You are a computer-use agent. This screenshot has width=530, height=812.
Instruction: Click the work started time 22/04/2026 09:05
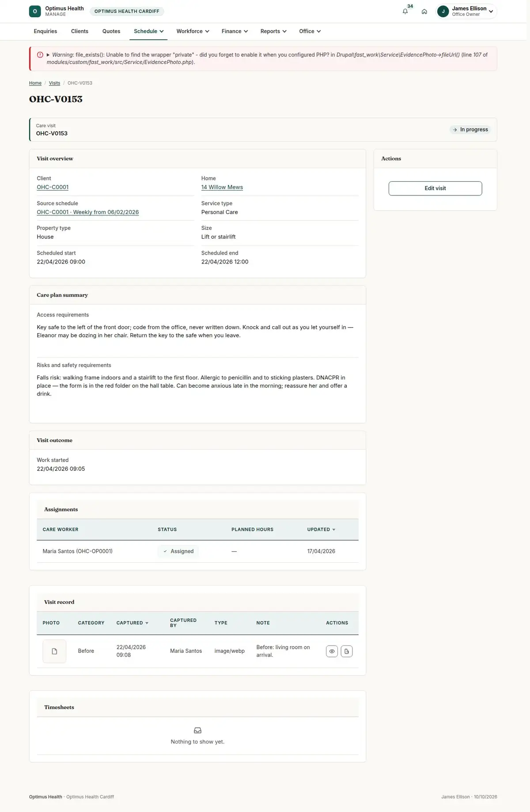click(x=61, y=469)
